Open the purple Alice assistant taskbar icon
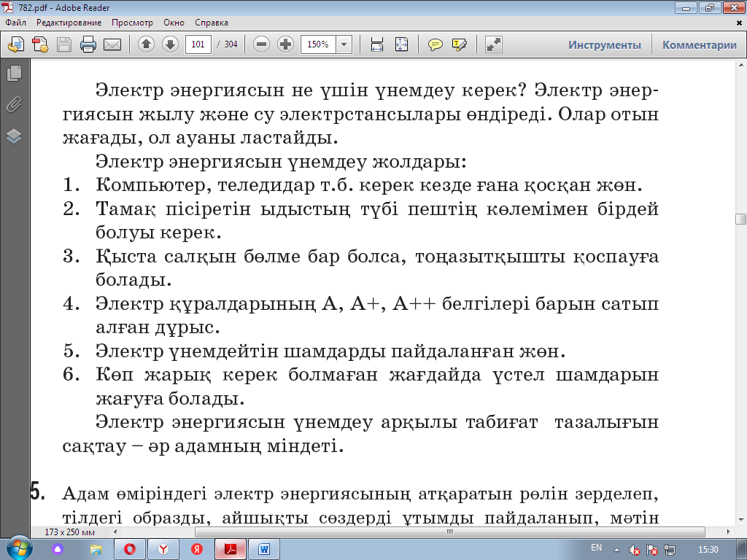 (x=58, y=550)
